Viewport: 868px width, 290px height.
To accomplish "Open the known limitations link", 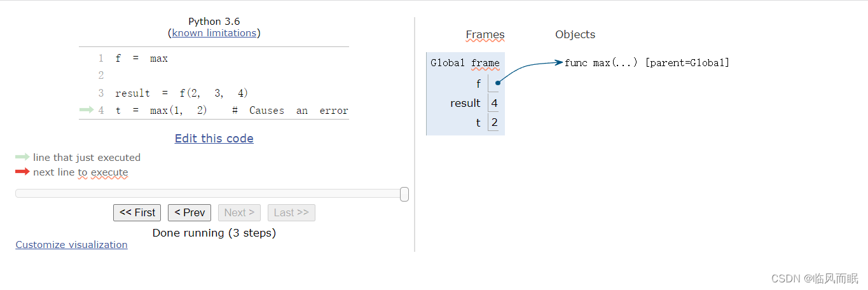I will click(x=214, y=33).
